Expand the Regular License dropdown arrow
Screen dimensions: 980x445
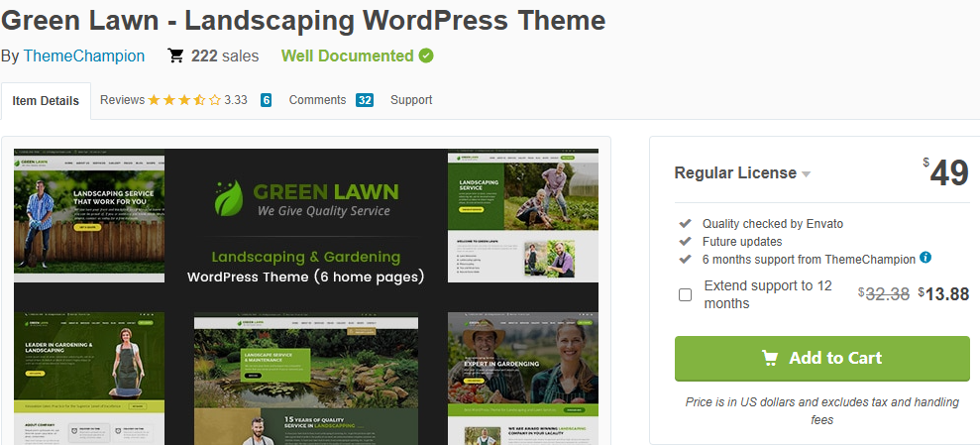pos(807,174)
